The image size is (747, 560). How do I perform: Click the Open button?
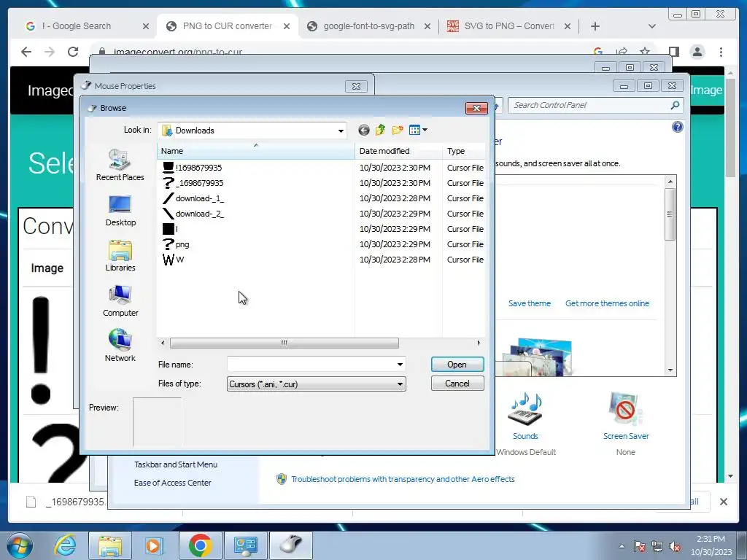[x=457, y=365]
